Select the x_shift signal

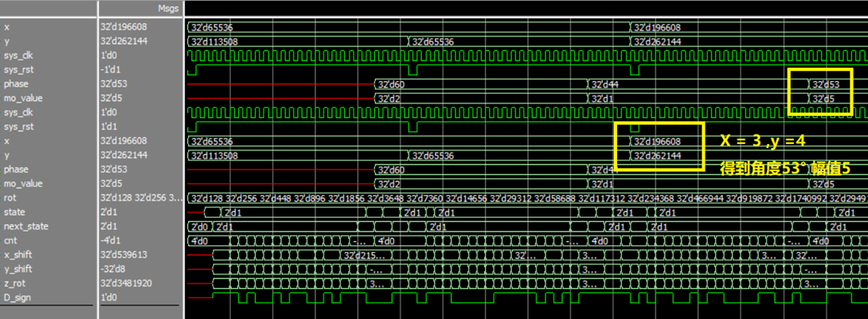click(18, 255)
